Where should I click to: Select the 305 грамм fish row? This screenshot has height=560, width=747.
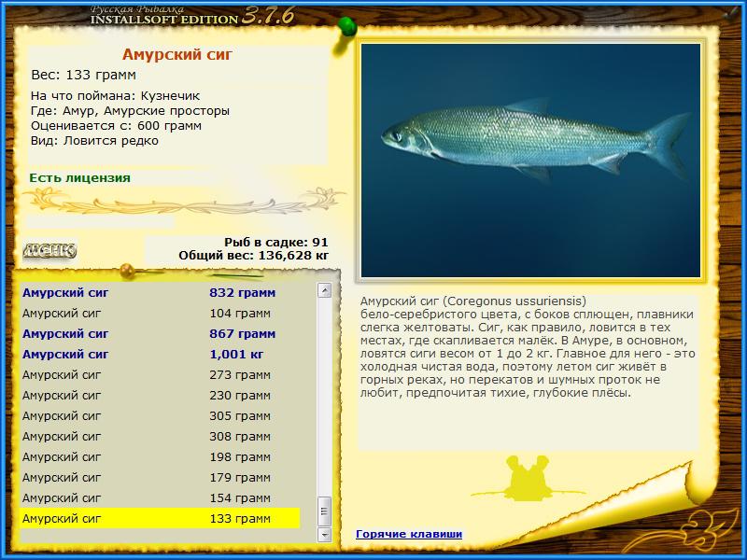point(161,415)
